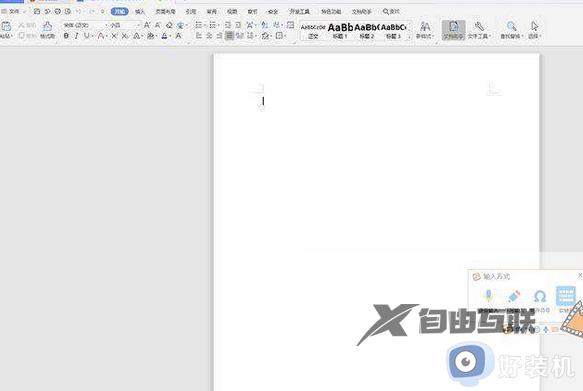Decrease font size with smaller A icon

(x=158, y=25)
